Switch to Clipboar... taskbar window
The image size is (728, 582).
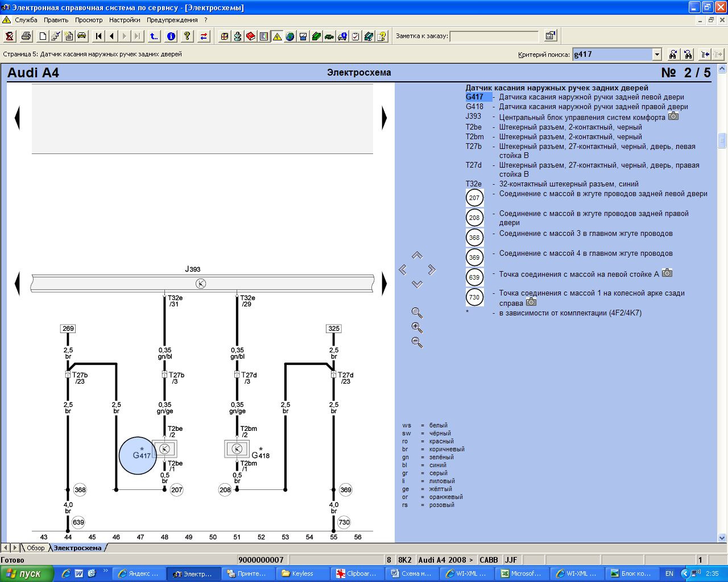coord(358,573)
